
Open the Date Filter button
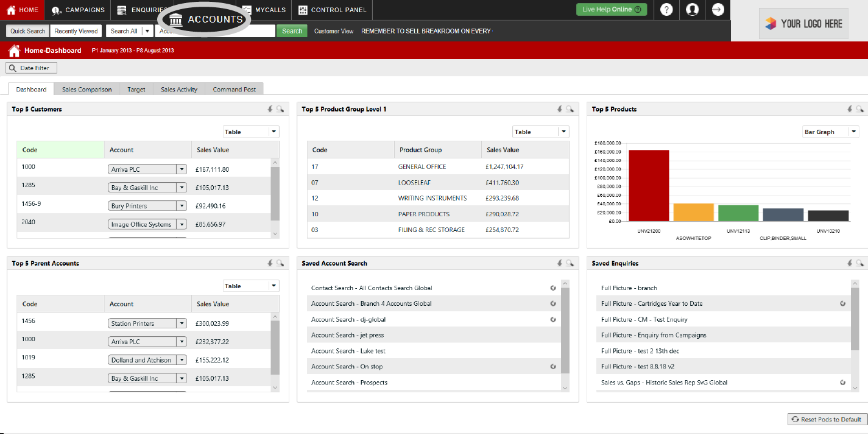(31, 68)
